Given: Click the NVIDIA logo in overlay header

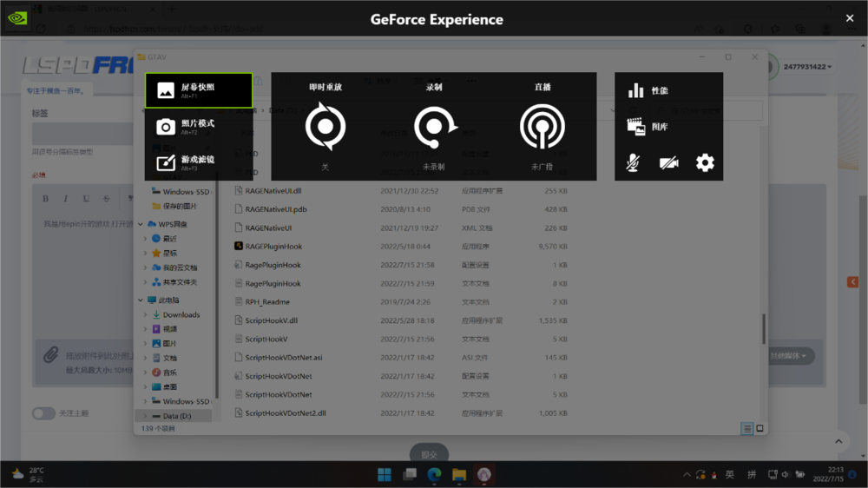Looking at the screenshot, I should (17, 18).
